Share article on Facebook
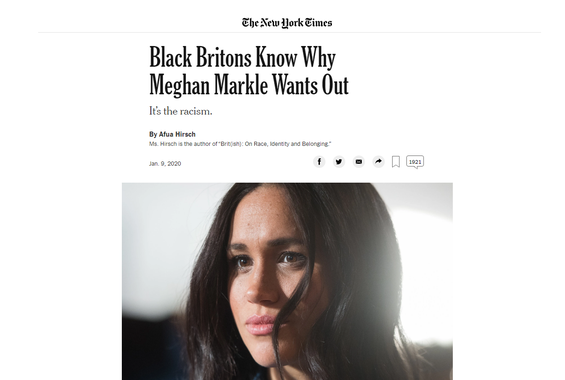This screenshot has height=380, width=565. [x=319, y=162]
